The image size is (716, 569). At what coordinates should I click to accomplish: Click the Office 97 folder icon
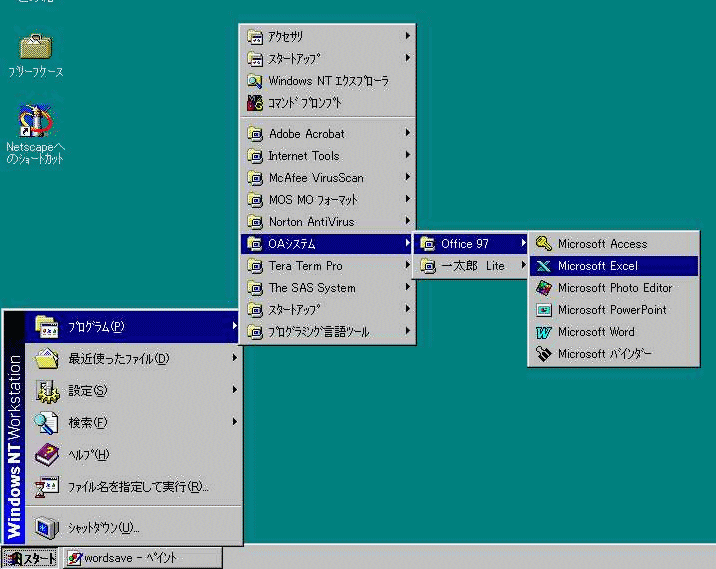pyautogui.click(x=428, y=244)
